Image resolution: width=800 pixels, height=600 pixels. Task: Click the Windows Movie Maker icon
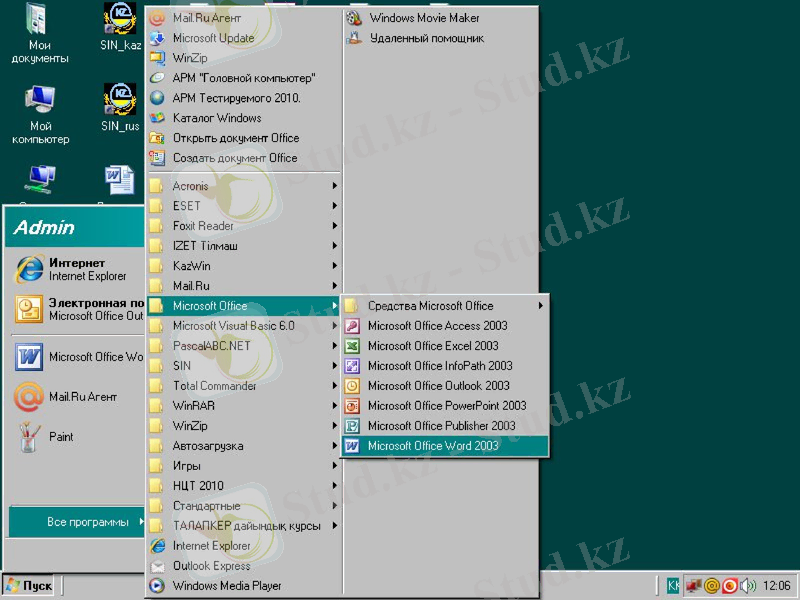click(353, 18)
